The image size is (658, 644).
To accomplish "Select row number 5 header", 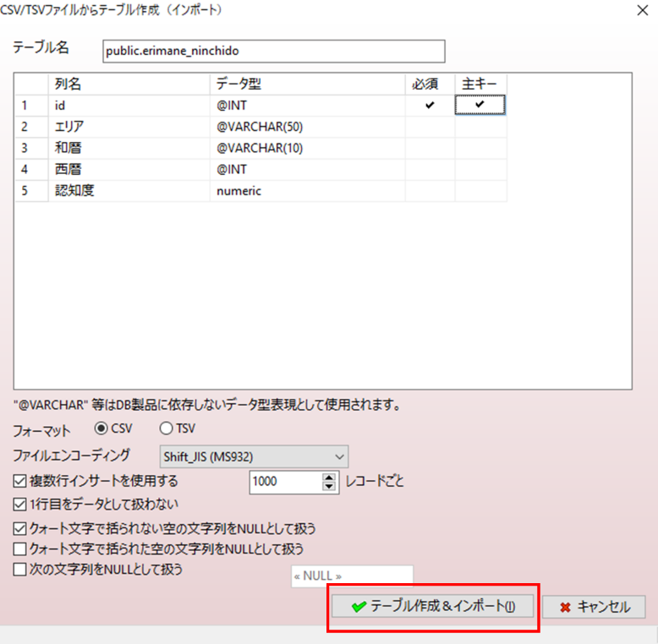I will coord(31,191).
